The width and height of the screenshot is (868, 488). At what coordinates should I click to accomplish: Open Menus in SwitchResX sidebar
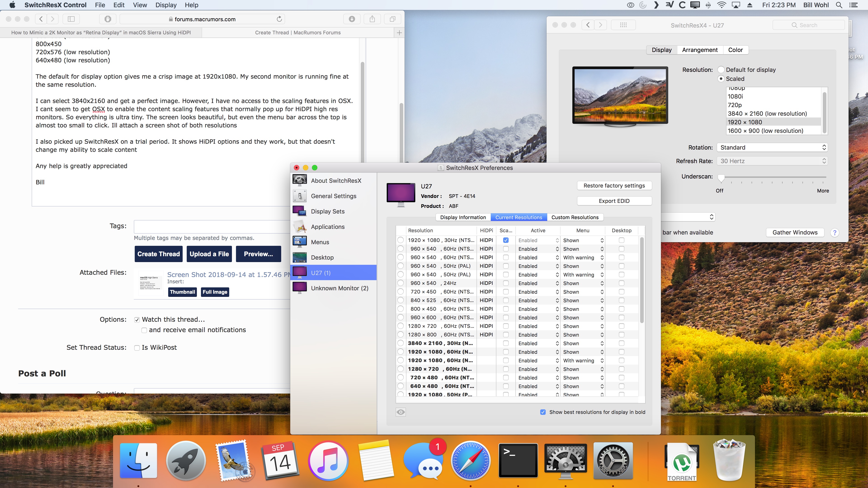coord(333,242)
